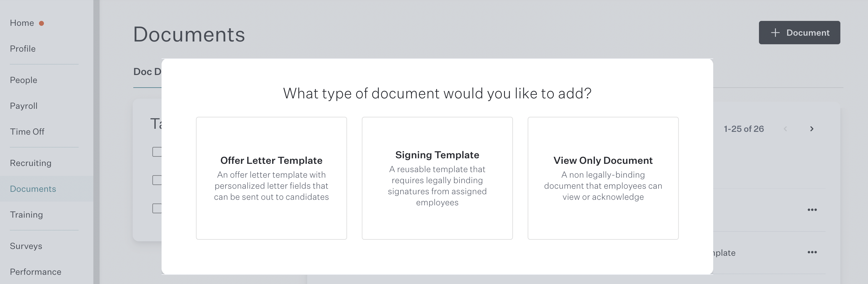The image size is (868, 284).
Task: Pick the View Only Document card
Action: click(x=603, y=178)
